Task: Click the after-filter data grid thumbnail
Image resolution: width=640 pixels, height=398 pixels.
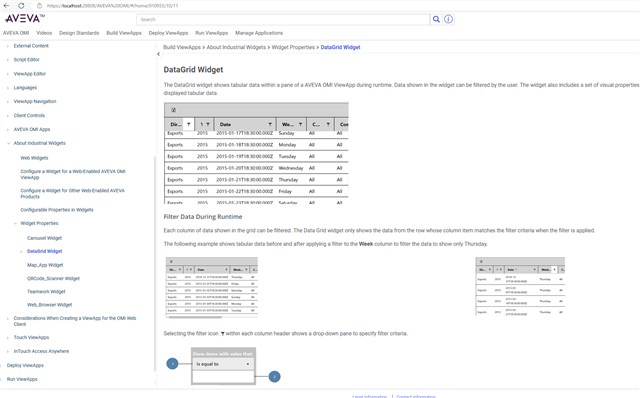Action: [x=520, y=286]
